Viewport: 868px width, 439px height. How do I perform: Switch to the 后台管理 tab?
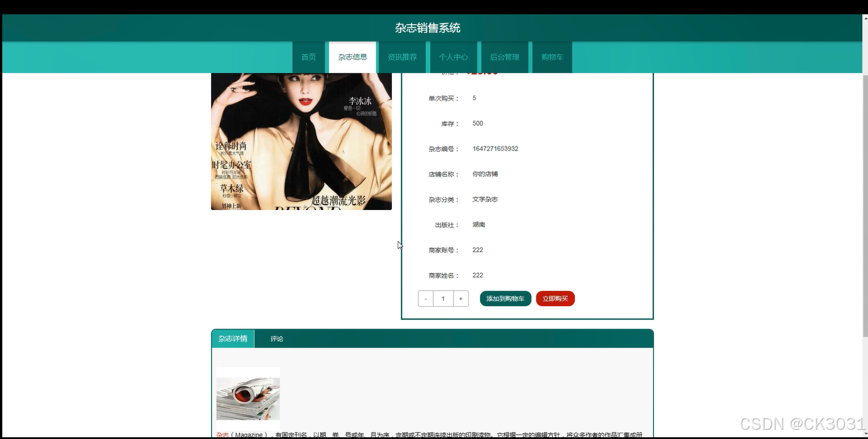click(505, 57)
